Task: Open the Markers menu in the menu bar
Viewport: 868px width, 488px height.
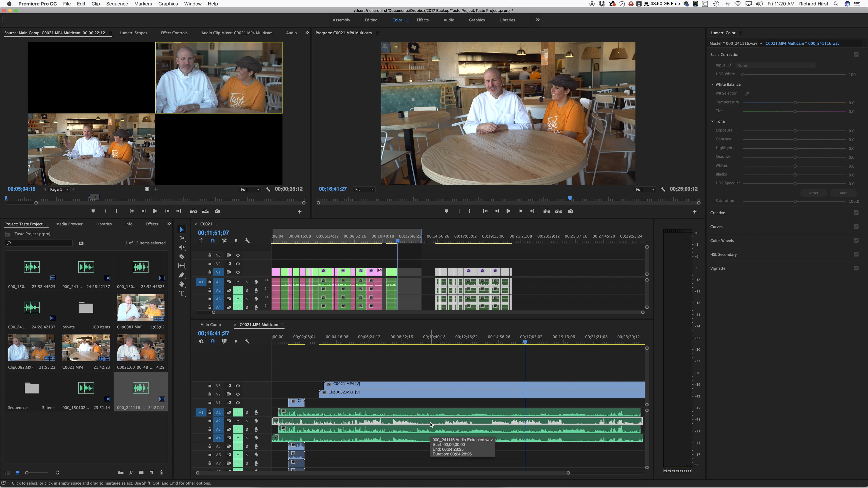Action: (x=143, y=4)
